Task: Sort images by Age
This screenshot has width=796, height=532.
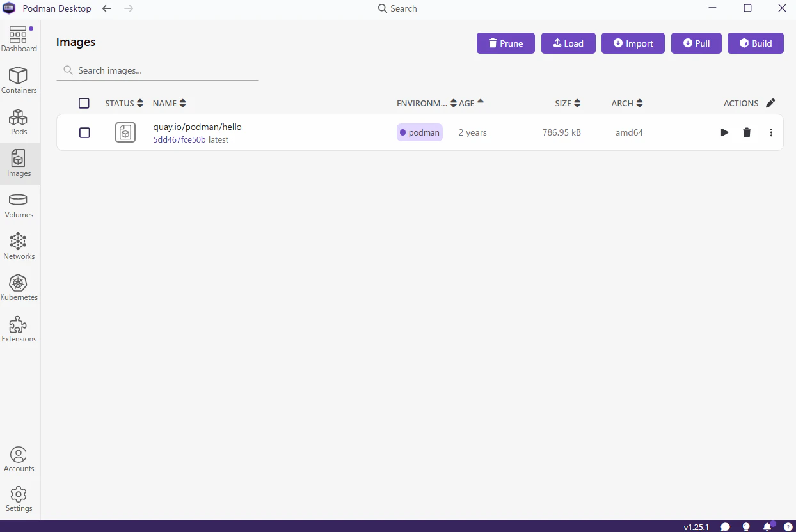Action: (x=472, y=103)
